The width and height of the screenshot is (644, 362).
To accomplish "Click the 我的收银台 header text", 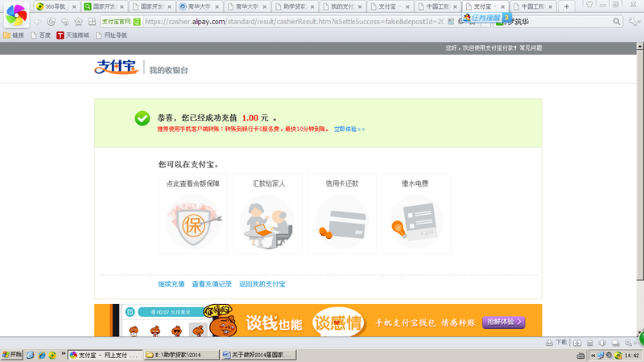I will click(x=169, y=70).
